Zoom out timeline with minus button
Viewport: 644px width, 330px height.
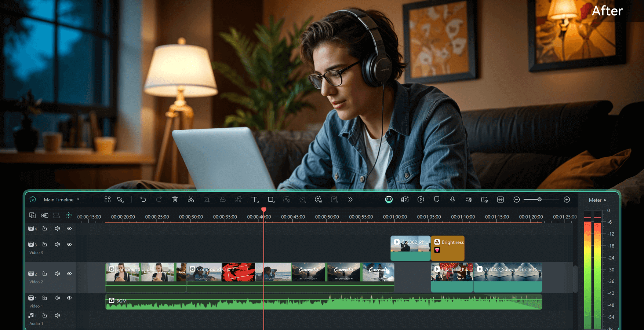click(x=517, y=199)
